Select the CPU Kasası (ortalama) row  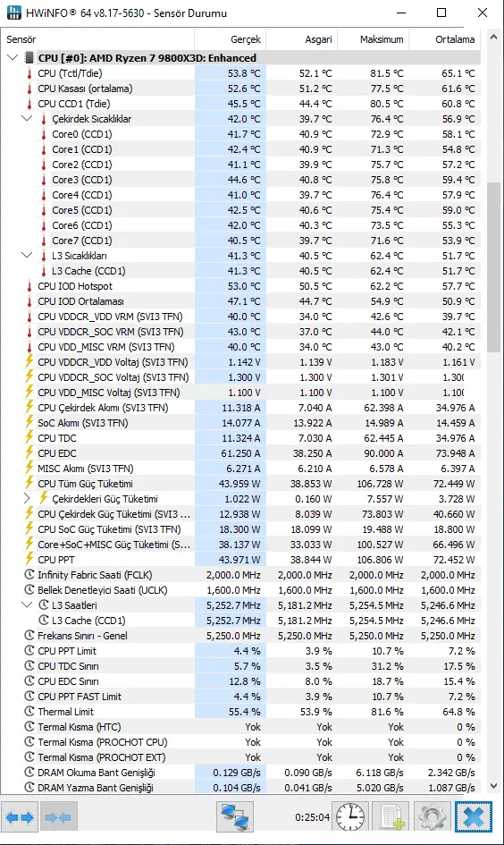click(240, 89)
